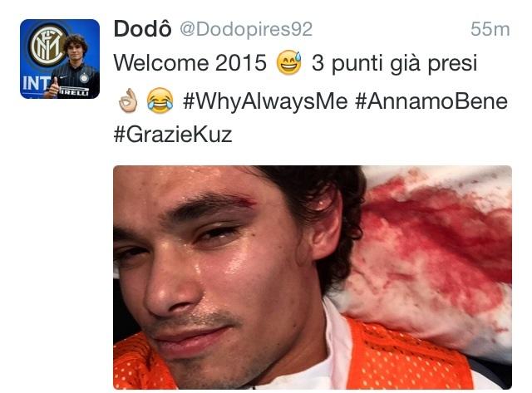This screenshot has height=393, width=532.
Task: Click the tears of joy emoji
Action: click(160, 101)
